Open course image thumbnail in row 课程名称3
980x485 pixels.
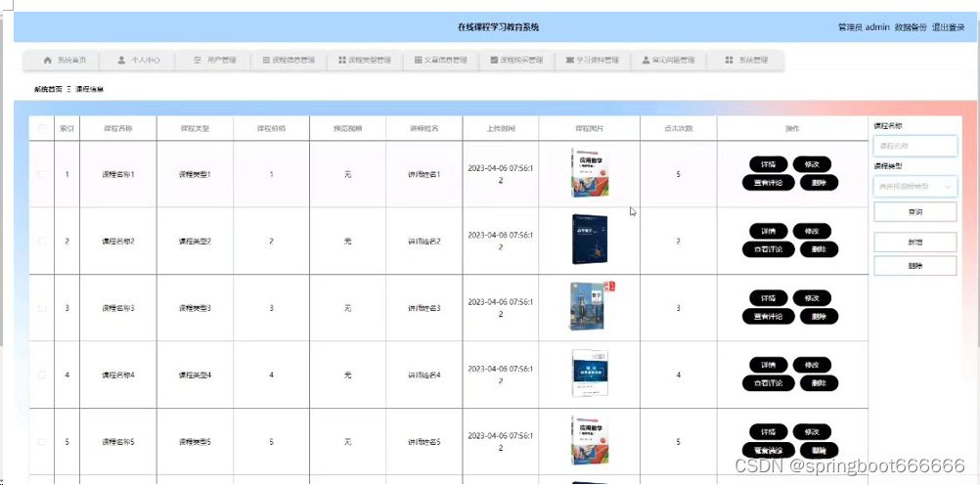590,306
